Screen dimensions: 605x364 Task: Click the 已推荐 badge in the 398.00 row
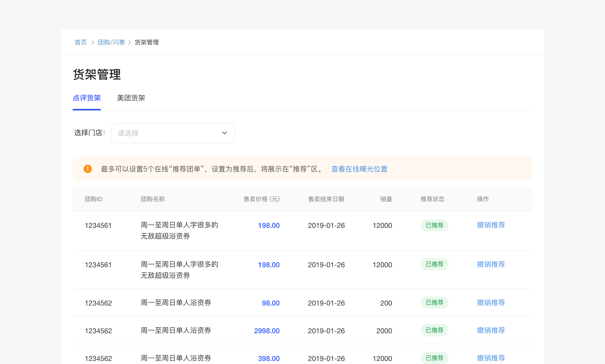435,358
